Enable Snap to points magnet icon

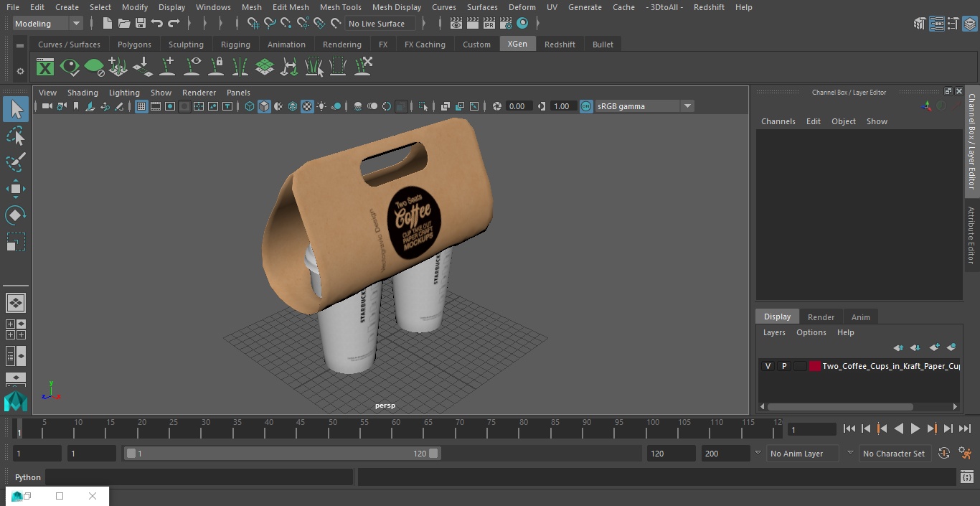[286, 24]
